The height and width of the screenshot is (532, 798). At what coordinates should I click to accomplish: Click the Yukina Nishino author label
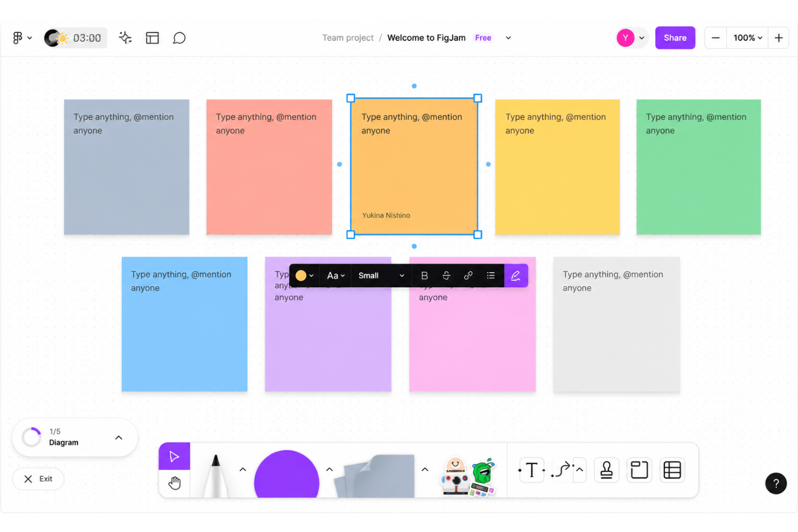[x=386, y=215]
